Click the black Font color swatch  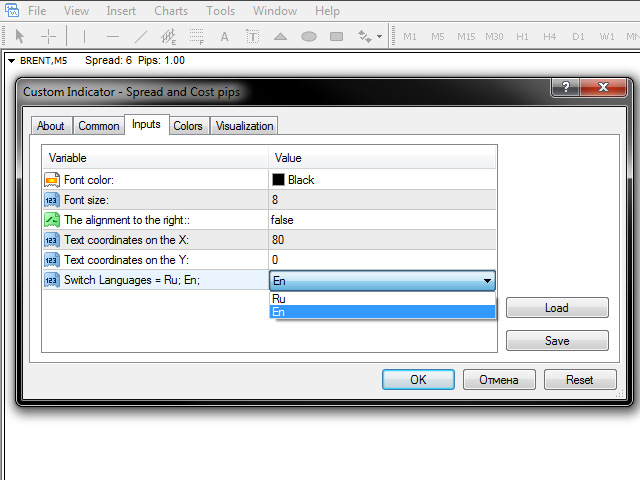(279, 180)
